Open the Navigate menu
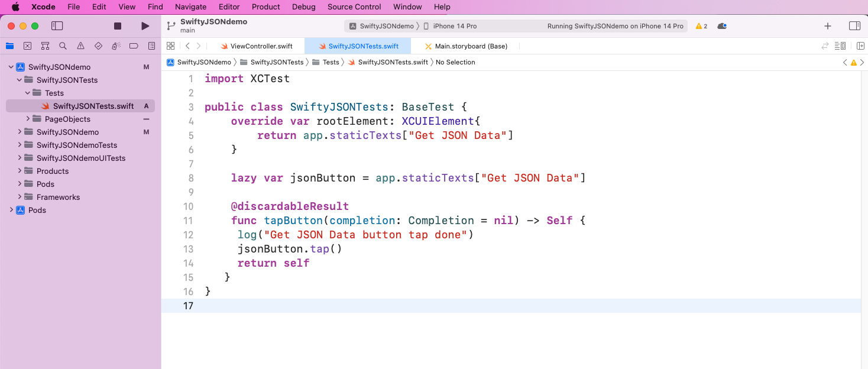This screenshot has height=369, width=868. (191, 7)
